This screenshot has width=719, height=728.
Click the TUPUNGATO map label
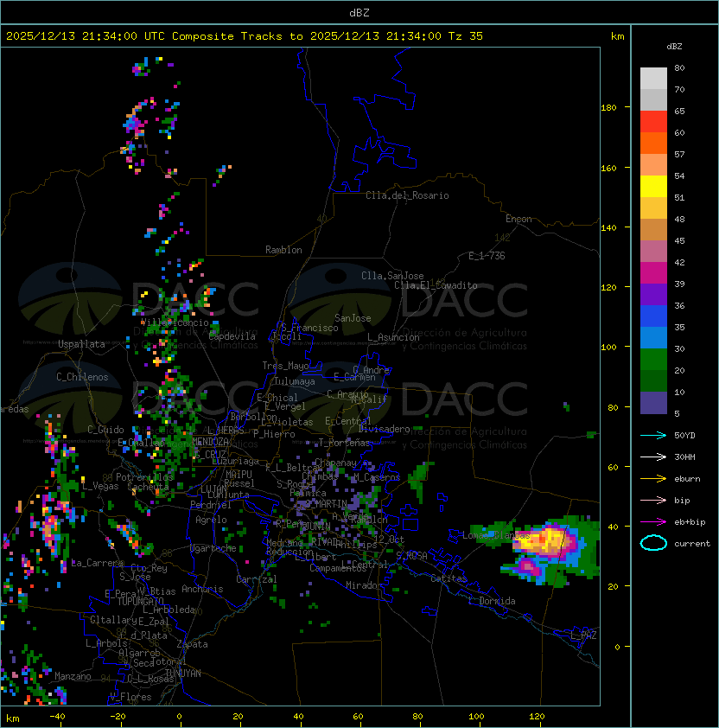click(140, 602)
